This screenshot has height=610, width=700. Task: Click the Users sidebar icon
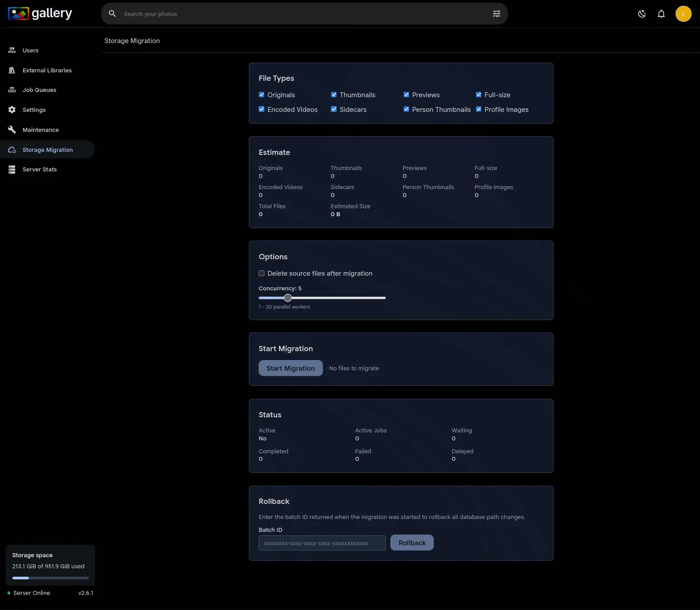coord(12,50)
